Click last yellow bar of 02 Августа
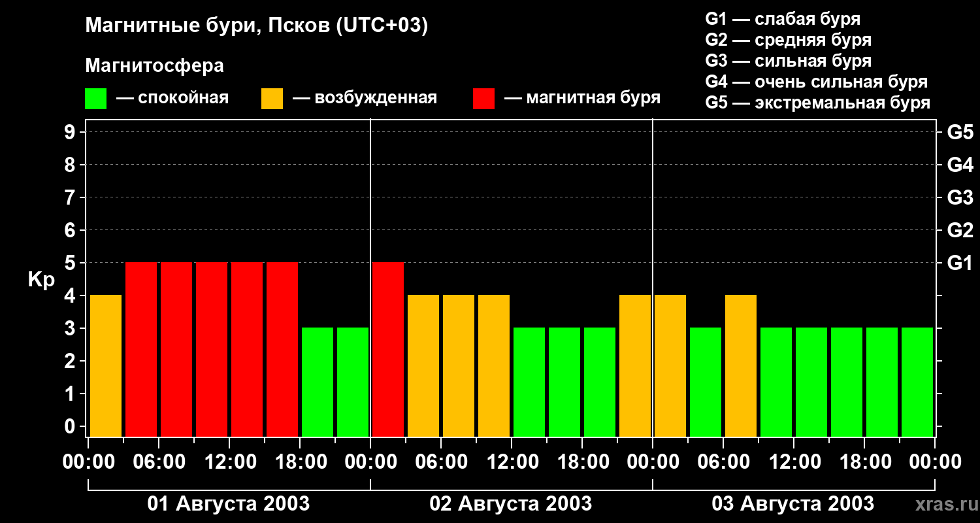 [635, 365]
